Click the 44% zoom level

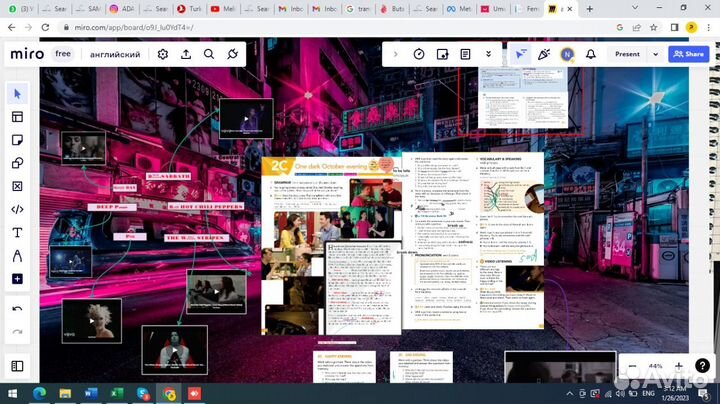(655, 366)
